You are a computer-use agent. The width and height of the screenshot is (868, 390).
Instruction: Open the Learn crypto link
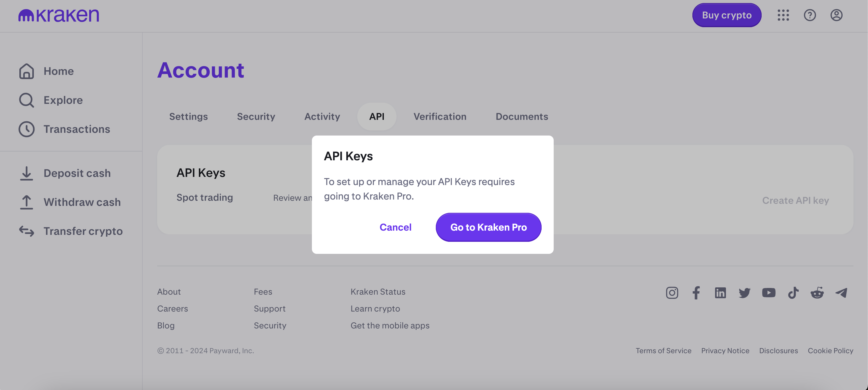point(375,308)
